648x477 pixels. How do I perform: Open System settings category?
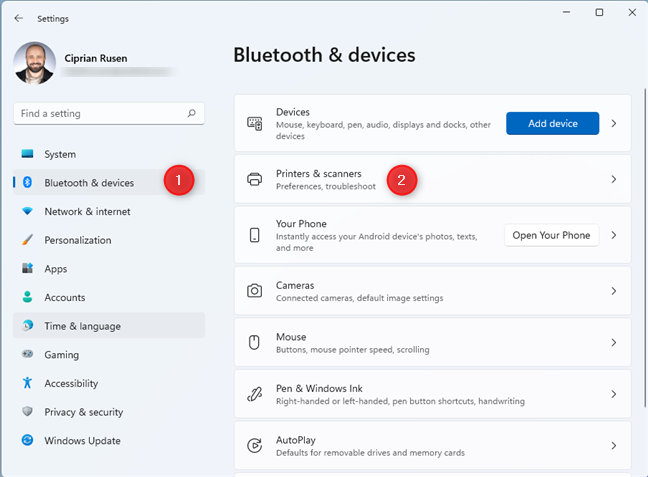[109, 154]
